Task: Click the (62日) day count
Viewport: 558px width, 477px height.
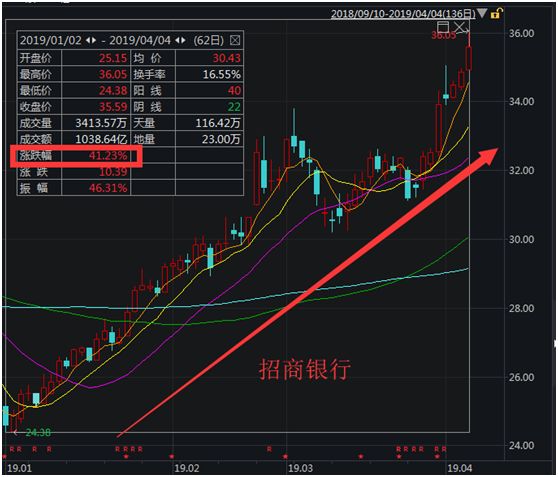Action: (209, 40)
